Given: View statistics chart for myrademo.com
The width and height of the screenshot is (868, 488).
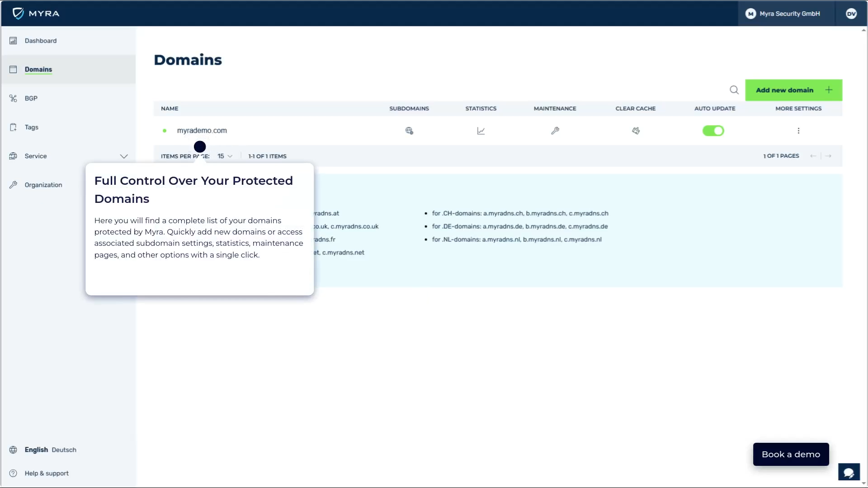Looking at the screenshot, I should (481, 131).
